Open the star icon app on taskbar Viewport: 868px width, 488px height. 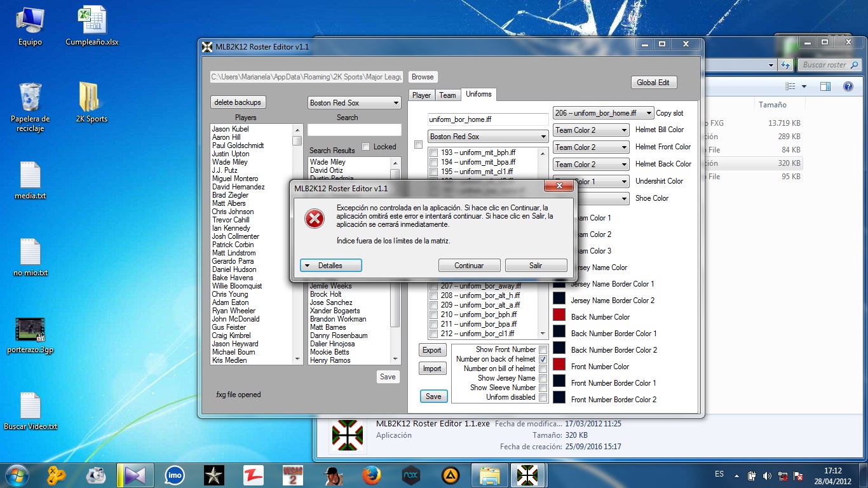214,475
